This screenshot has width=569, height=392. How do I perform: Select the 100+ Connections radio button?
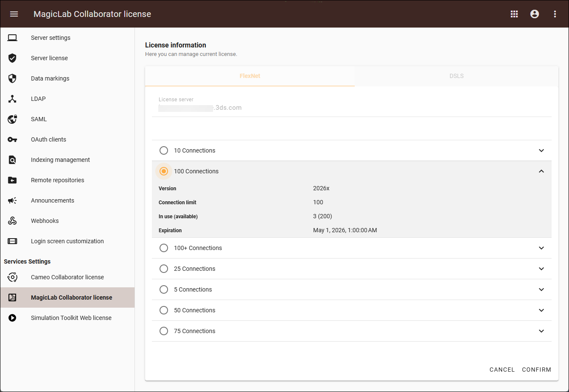pyautogui.click(x=164, y=248)
